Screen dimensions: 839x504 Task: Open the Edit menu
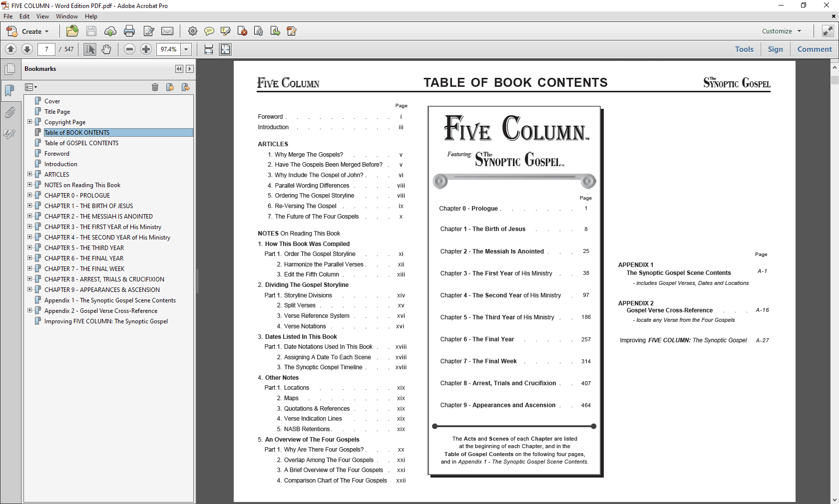pyautogui.click(x=24, y=16)
